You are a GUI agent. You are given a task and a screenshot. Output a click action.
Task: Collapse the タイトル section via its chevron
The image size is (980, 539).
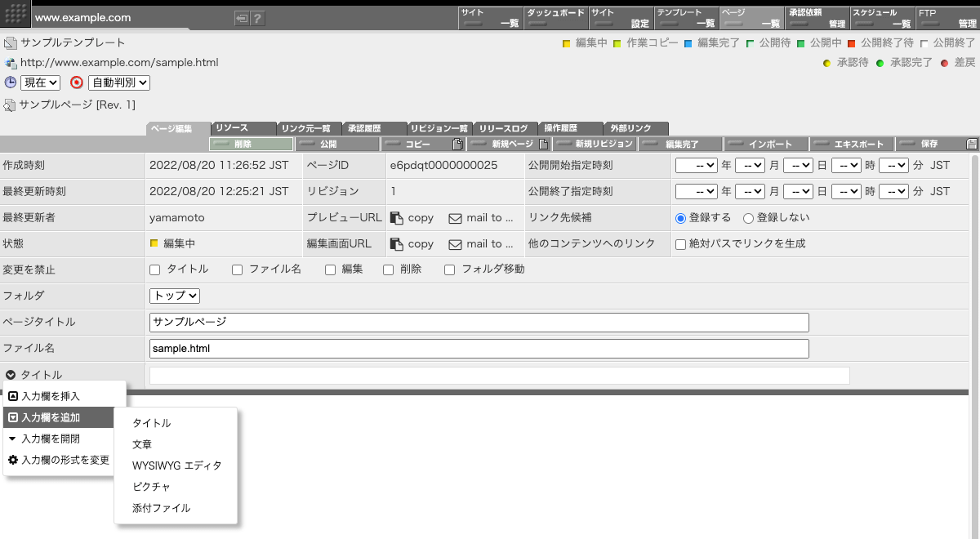click(x=10, y=374)
